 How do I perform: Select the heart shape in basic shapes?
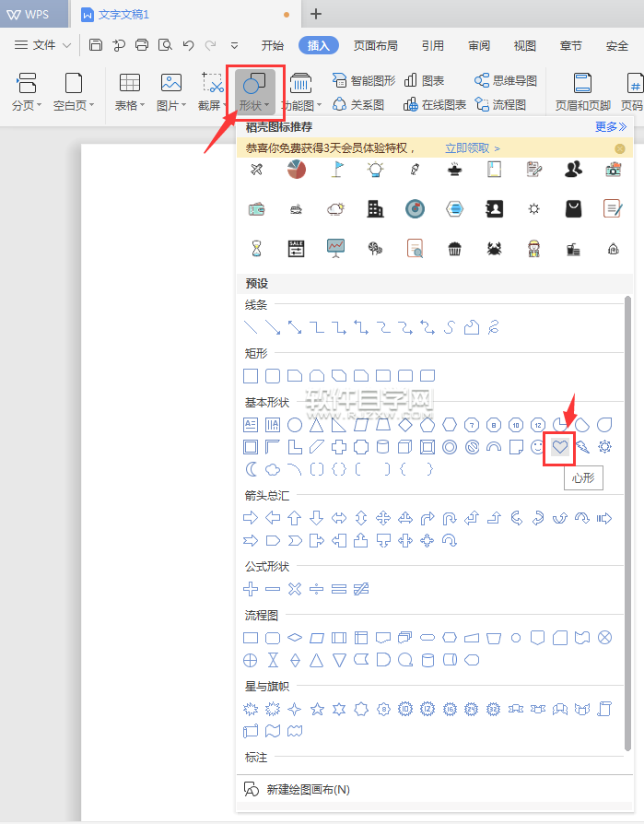[560, 447]
